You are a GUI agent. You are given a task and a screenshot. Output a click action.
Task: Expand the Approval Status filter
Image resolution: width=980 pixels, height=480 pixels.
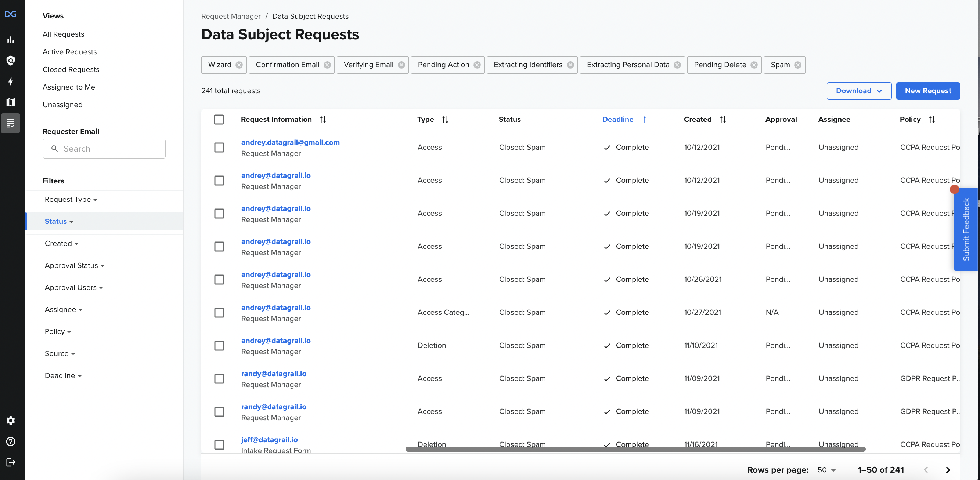(x=75, y=266)
